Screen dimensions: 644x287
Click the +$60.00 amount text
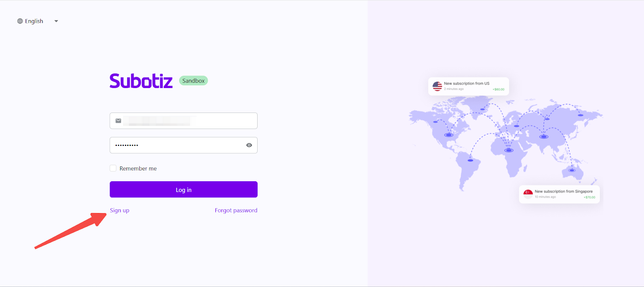coord(498,90)
